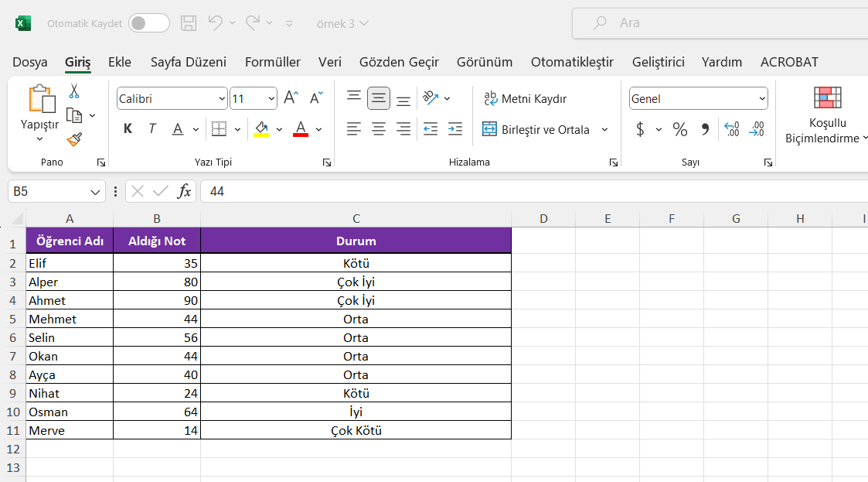Toggle the Otomatik Kaydet switch

[x=149, y=23]
